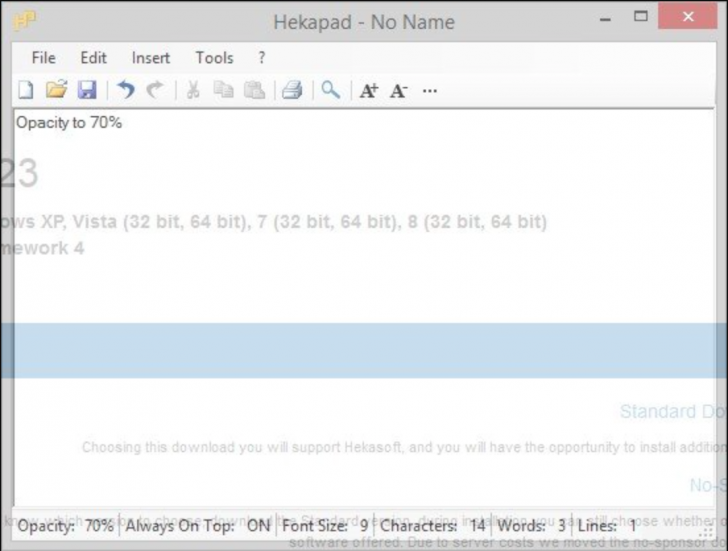The height and width of the screenshot is (551, 728).
Task: Maximize the Hekapad window
Action: 641,17
